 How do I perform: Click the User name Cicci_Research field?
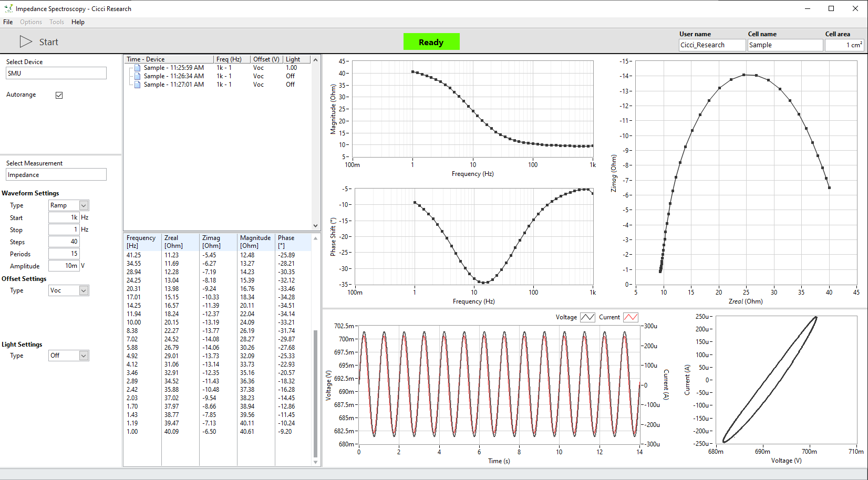pyautogui.click(x=712, y=45)
